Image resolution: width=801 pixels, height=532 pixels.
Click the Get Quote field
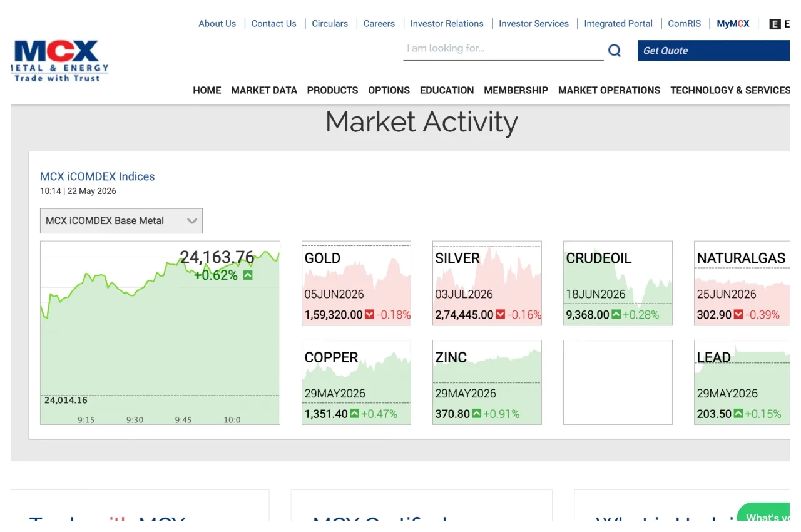pyautogui.click(x=713, y=51)
